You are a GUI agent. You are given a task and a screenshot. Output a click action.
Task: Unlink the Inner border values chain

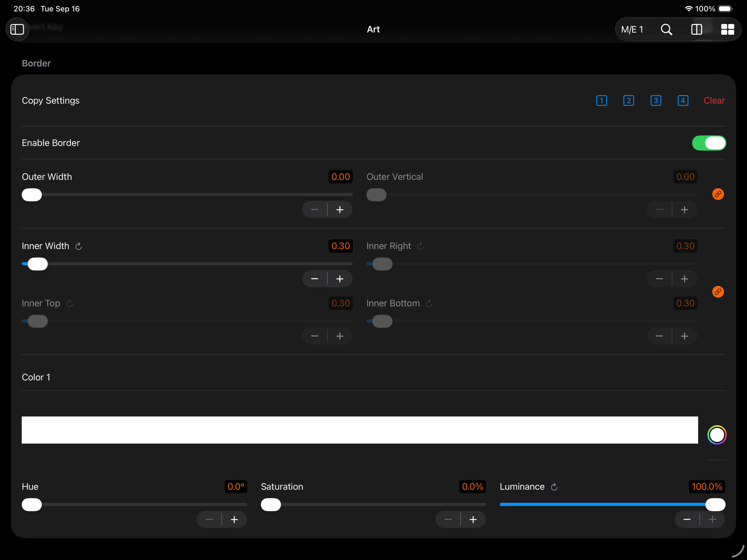click(x=718, y=292)
